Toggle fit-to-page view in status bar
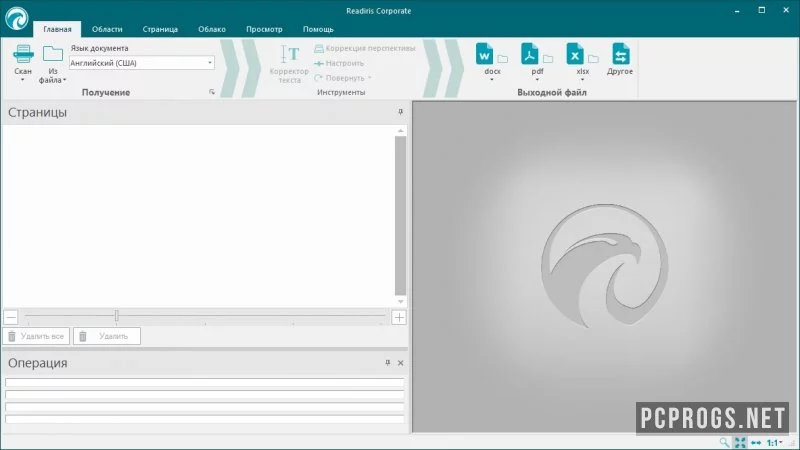Viewport: 800px width, 450px height. pyautogui.click(x=740, y=442)
